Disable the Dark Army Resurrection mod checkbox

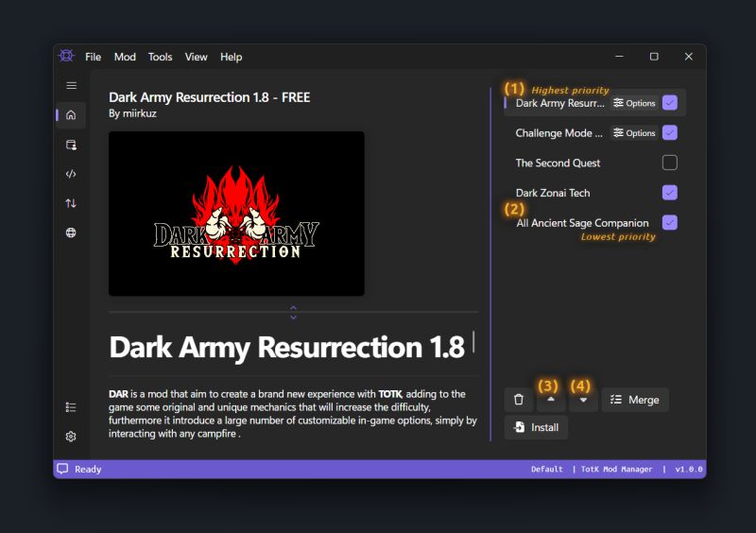[x=670, y=103]
